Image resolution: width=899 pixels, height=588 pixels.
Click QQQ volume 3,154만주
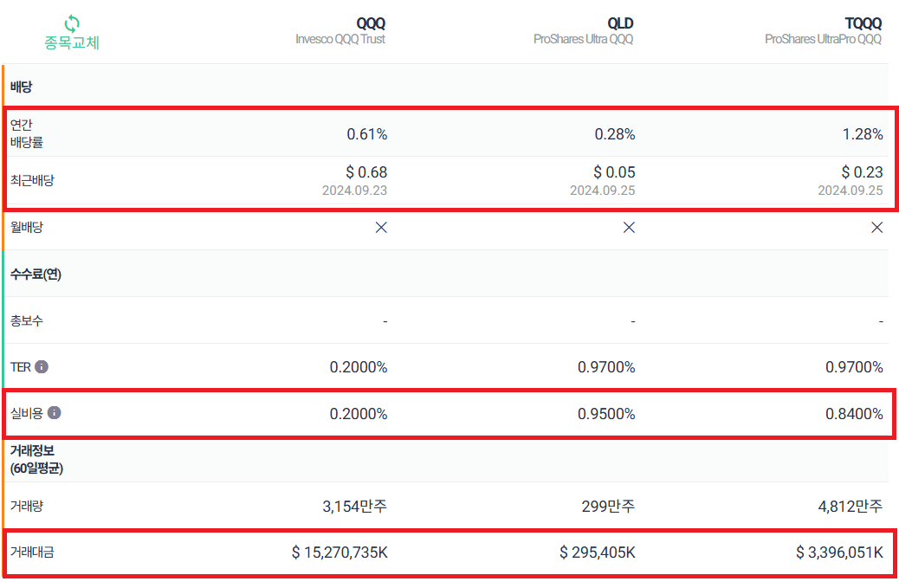(x=354, y=506)
